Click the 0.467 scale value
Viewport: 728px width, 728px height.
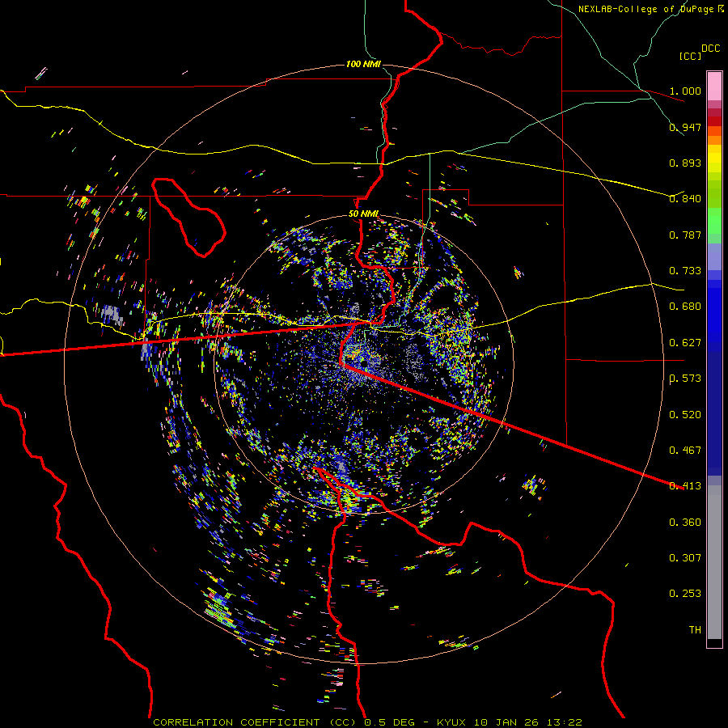pos(685,451)
